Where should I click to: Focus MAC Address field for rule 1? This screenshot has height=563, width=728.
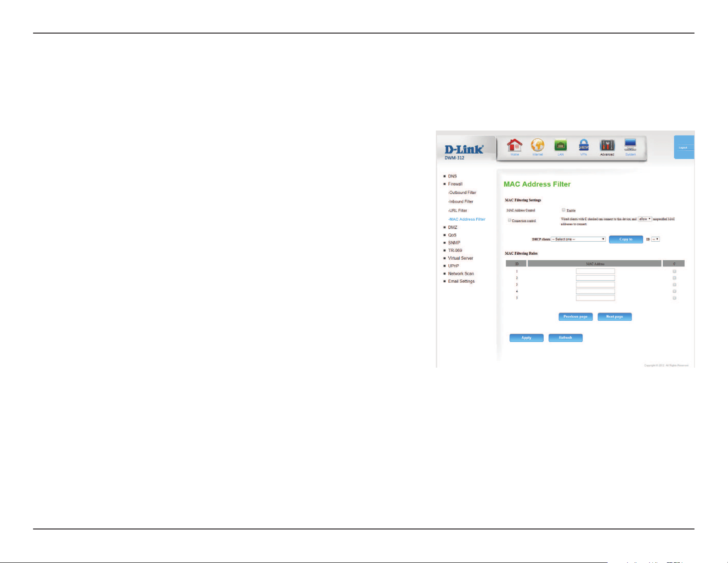(x=595, y=271)
